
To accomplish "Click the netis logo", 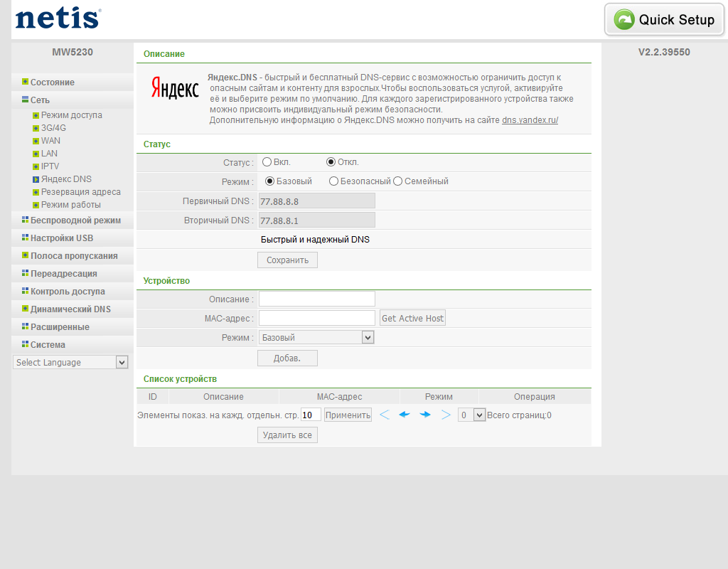I will coord(58,18).
